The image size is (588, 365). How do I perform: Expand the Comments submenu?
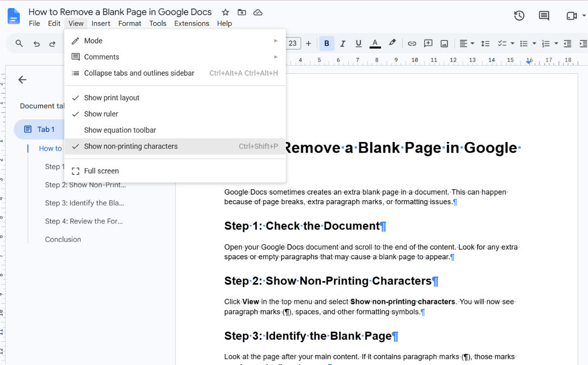[175, 57]
